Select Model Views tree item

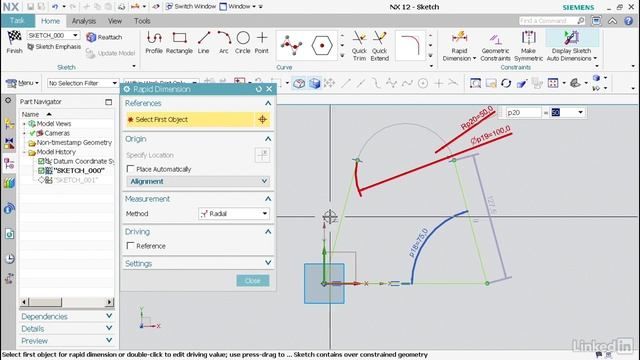pos(49,124)
